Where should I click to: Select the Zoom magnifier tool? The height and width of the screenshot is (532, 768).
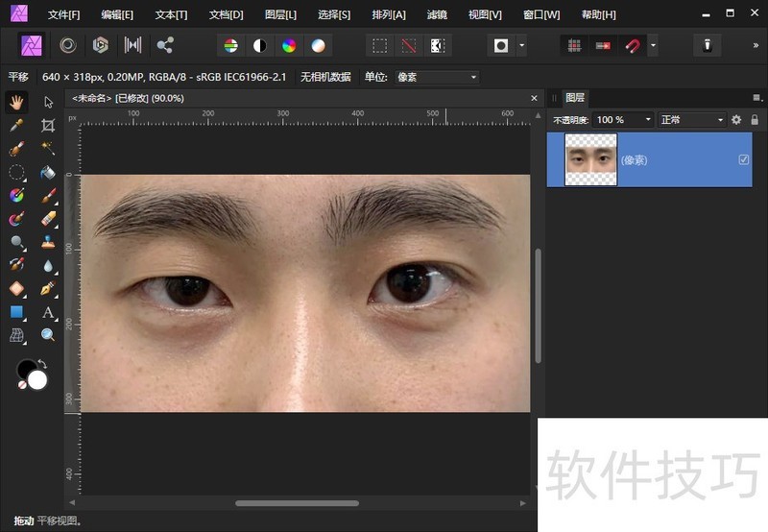coord(48,335)
